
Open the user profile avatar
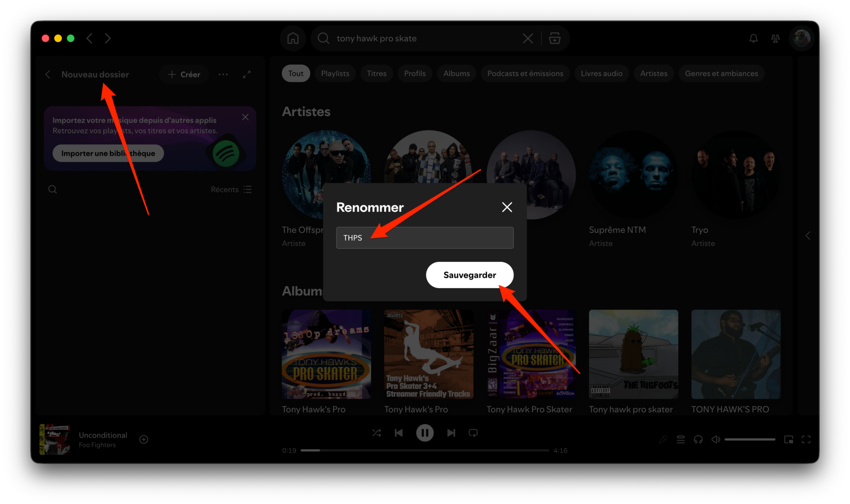click(801, 38)
